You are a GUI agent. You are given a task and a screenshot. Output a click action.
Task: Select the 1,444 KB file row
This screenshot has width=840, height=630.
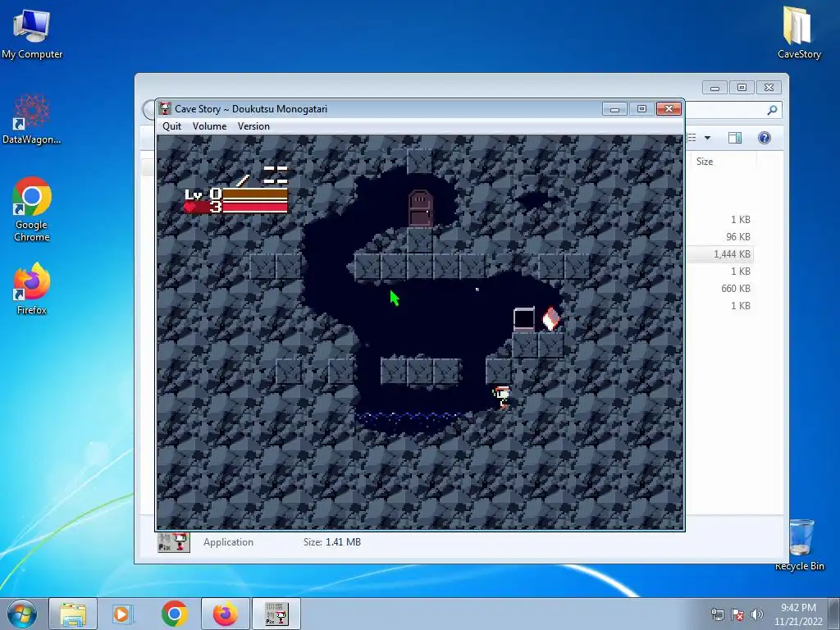point(720,254)
